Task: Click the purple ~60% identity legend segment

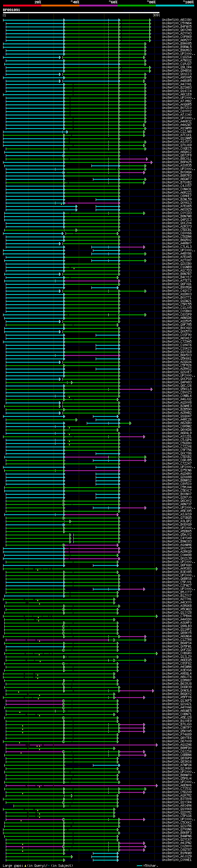Action: coord(99,6)
